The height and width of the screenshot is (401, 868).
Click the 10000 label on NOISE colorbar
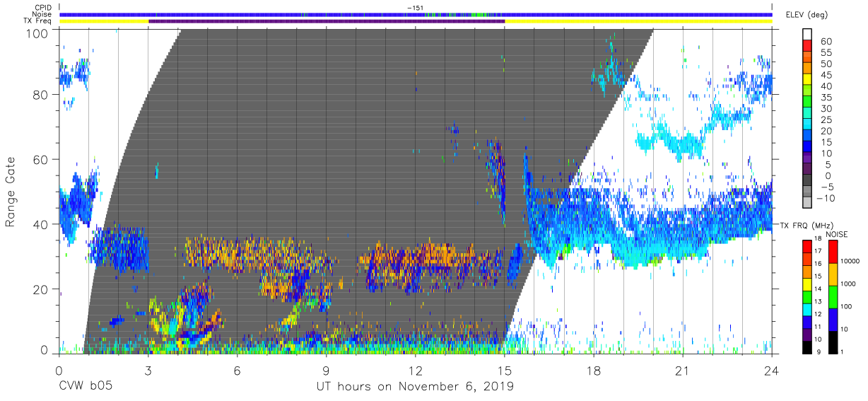[x=851, y=261]
